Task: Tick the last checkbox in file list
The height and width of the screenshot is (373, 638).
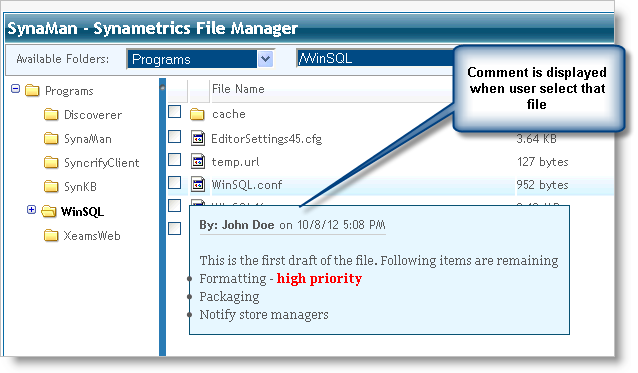Action: click(175, 229)
